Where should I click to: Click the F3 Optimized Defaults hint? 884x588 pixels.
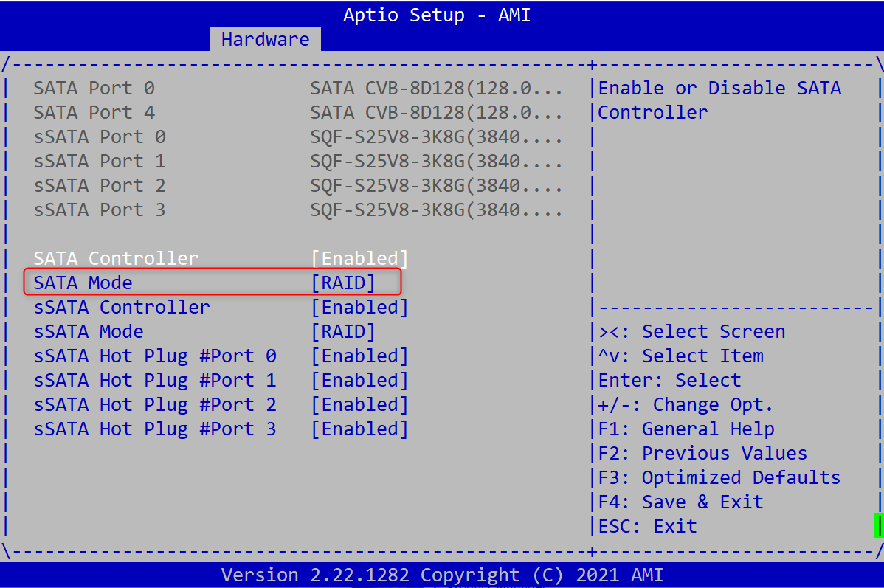719,477
